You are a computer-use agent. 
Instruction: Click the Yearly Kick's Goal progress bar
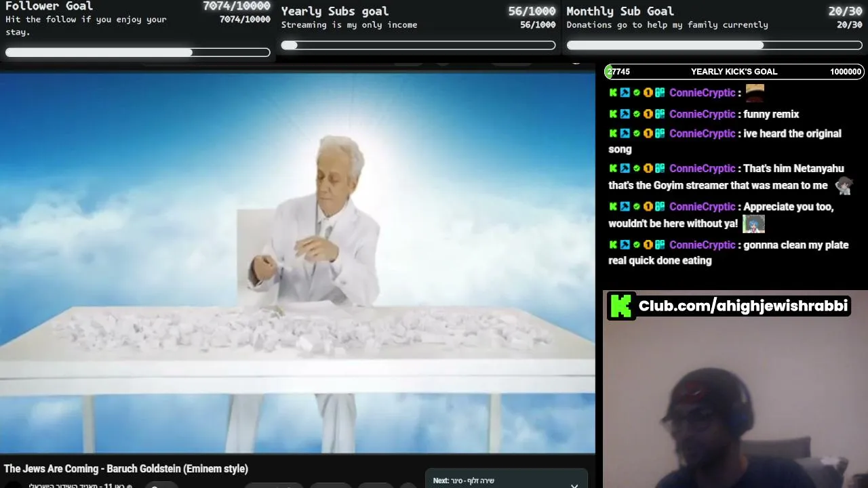[x=734, y=72]
